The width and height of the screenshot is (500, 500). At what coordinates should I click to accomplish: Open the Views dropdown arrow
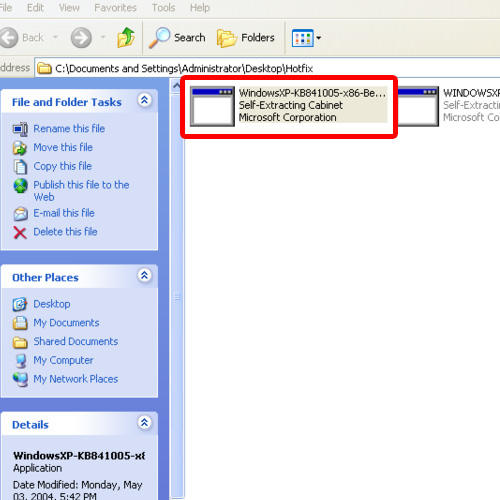pos(319,38)
